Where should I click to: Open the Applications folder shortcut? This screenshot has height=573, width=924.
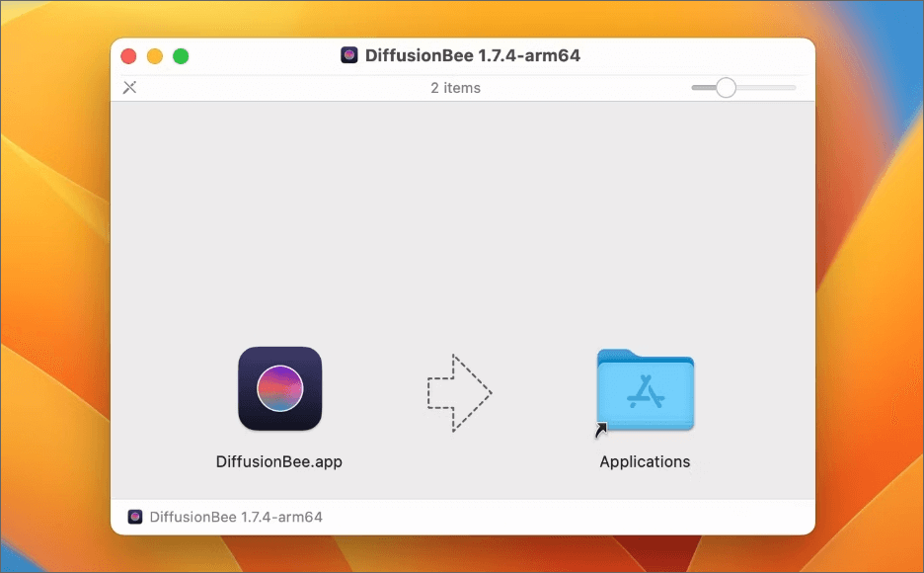point(646,391)
